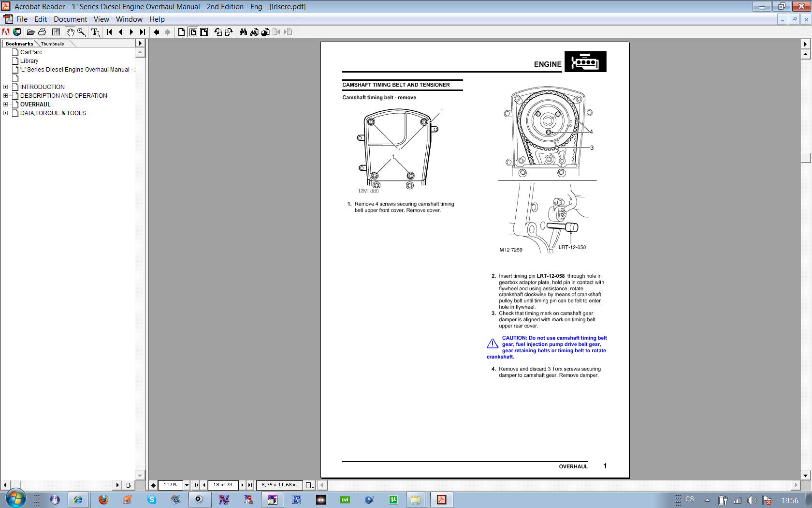Jump to last page toolbar arrow
The image size is (812, 508).
point(143,32)
